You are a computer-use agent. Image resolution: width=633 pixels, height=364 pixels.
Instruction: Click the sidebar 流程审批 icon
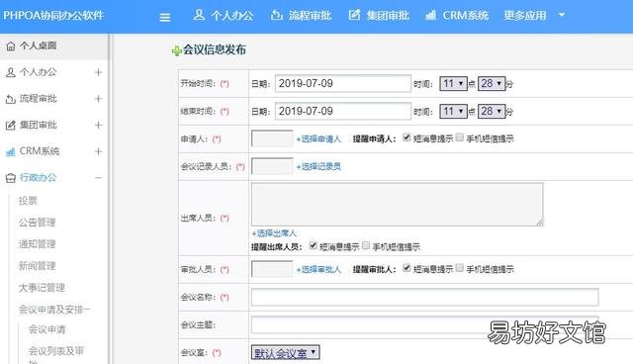coord(11,99)
